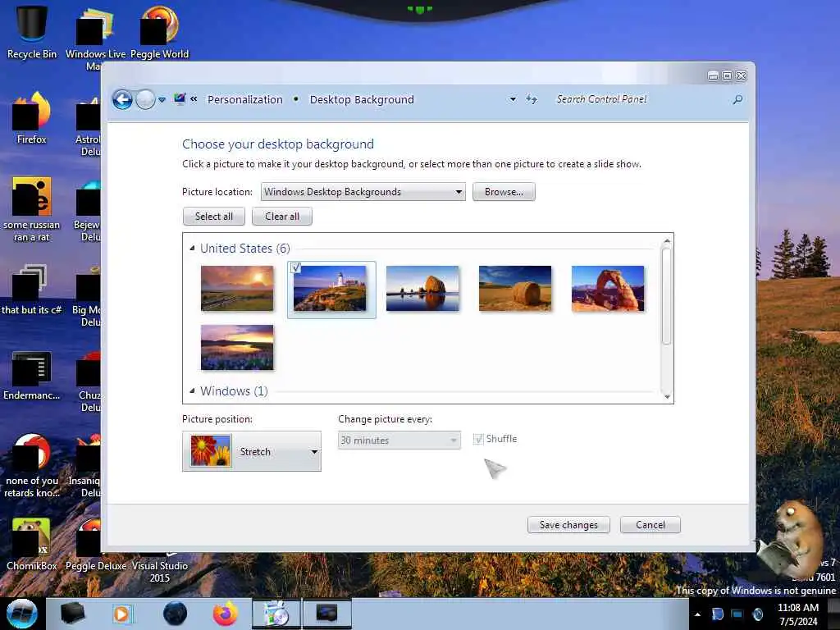The height and width of the screenshot is (630, 840).
Task: Uncheck the lighthouse wallpaper checkbox
Action: click(295, 267)
